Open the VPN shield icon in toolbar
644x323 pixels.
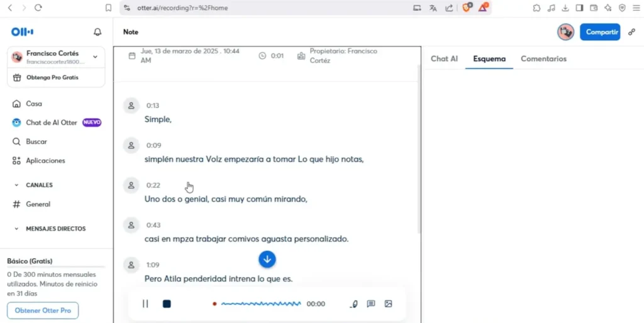coord(622,8)
